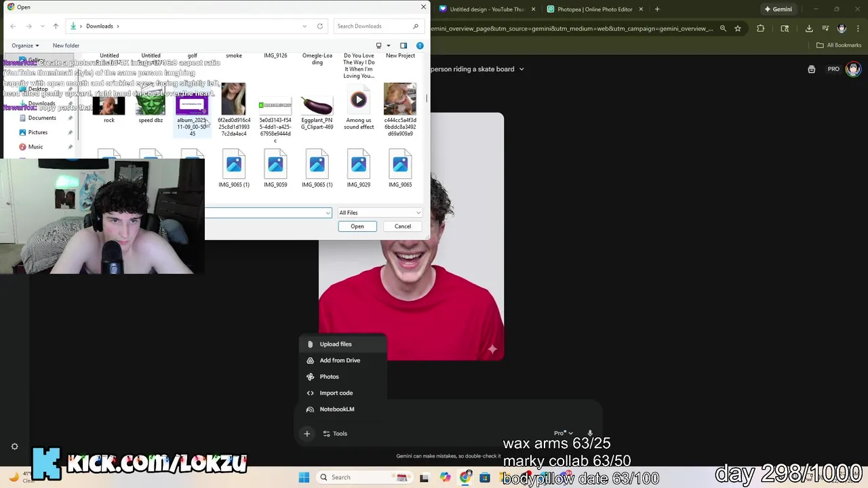The image size is (868, 488).
Task: Open the recent locations dropdown arrow
Action: (x=42, y=26)
